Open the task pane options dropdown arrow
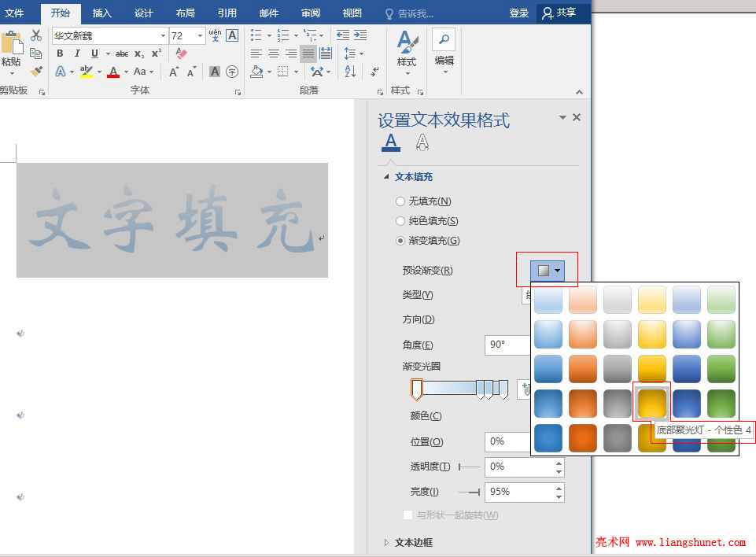 [x=562, y=117]
